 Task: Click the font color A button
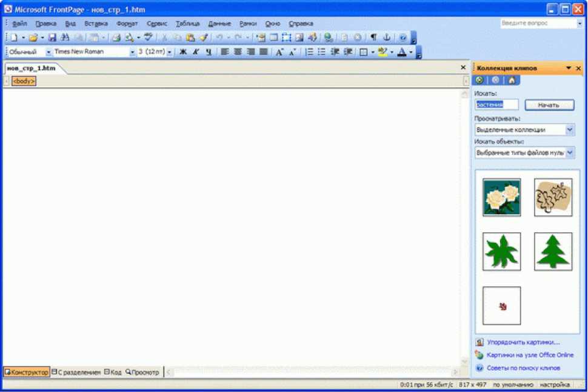tap(401, 52)
